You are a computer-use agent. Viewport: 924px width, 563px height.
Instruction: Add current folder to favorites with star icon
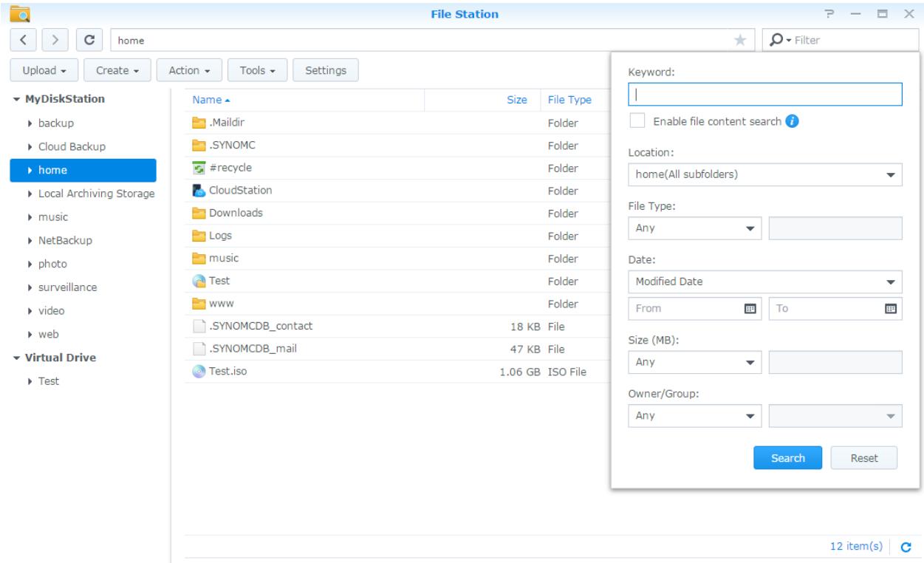tap(739, 39)
